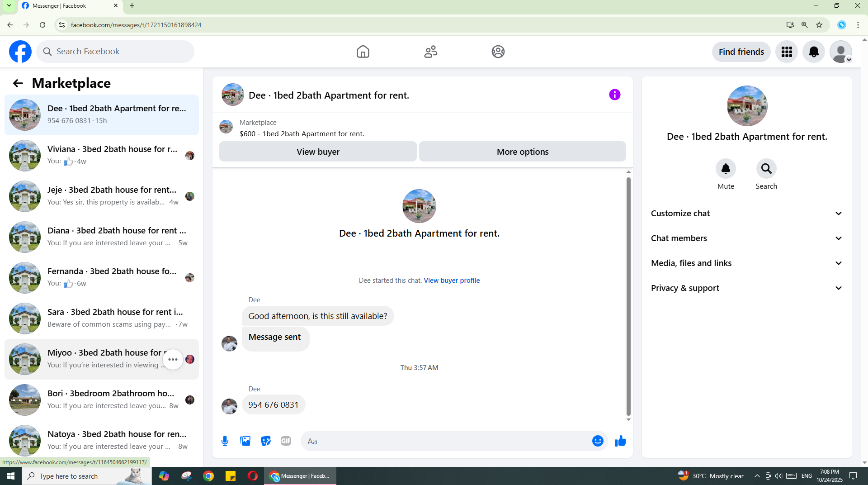View site information icon in address bar
This screenshot has height=485, width=868.
pos(62,25)
